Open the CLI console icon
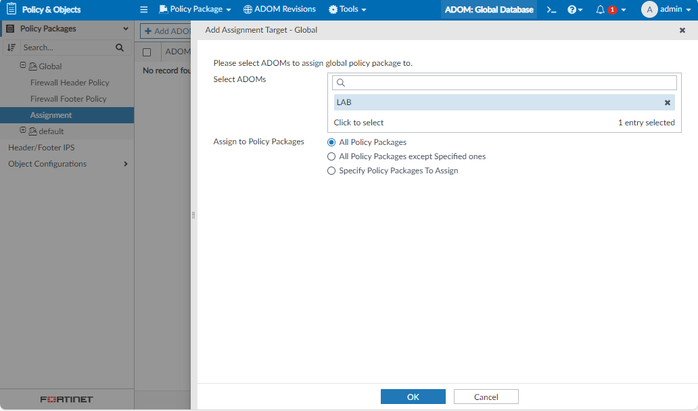The height and width of the screenshot is (411, 698). click(551, 9)
